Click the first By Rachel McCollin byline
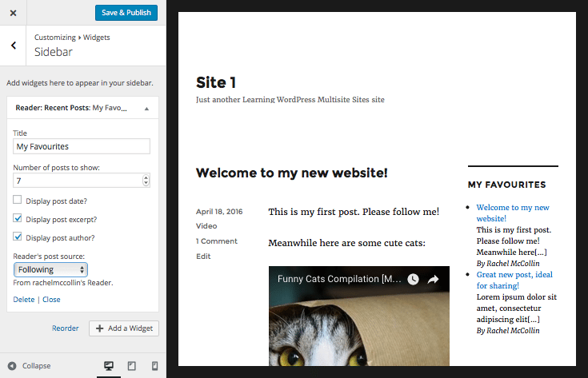 tap(508, 264)
